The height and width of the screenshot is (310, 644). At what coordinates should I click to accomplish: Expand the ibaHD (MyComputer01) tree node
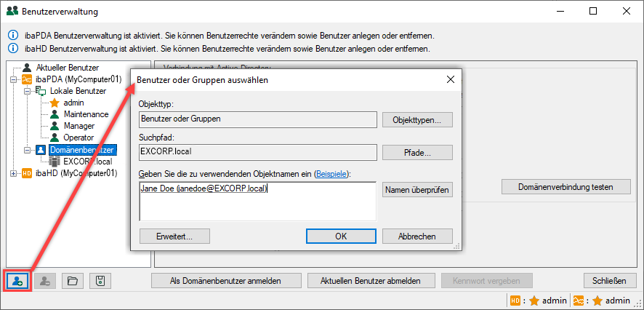click(x=14, y=173)
